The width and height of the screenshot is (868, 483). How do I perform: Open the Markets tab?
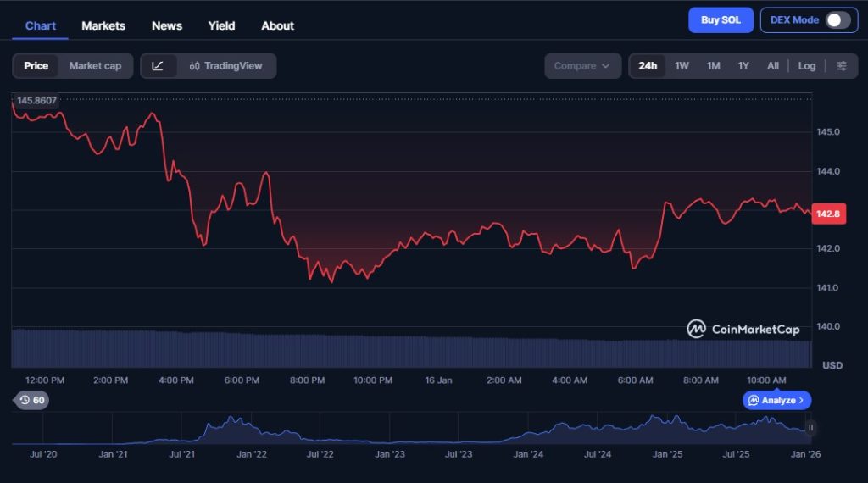coord(103,25)
